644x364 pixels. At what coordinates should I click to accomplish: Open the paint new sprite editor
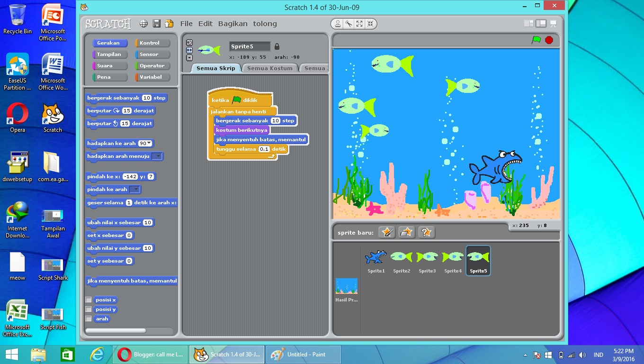tap(387, 232)
